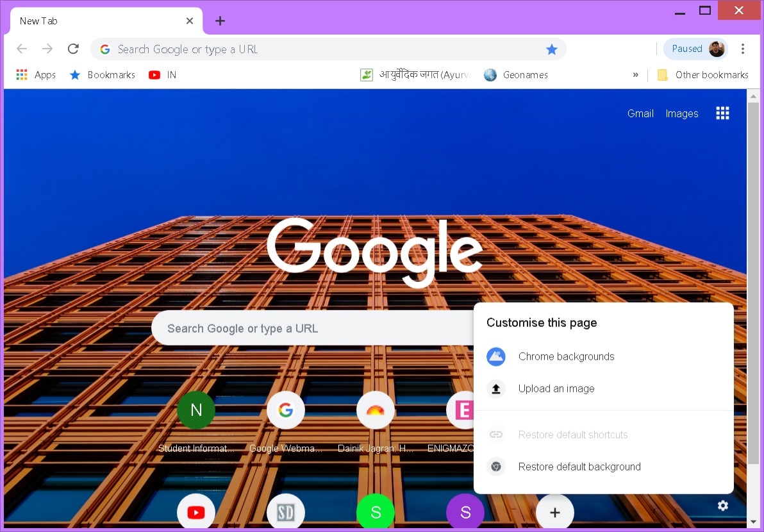Open the Other bookmarks folder

[703, 74]
